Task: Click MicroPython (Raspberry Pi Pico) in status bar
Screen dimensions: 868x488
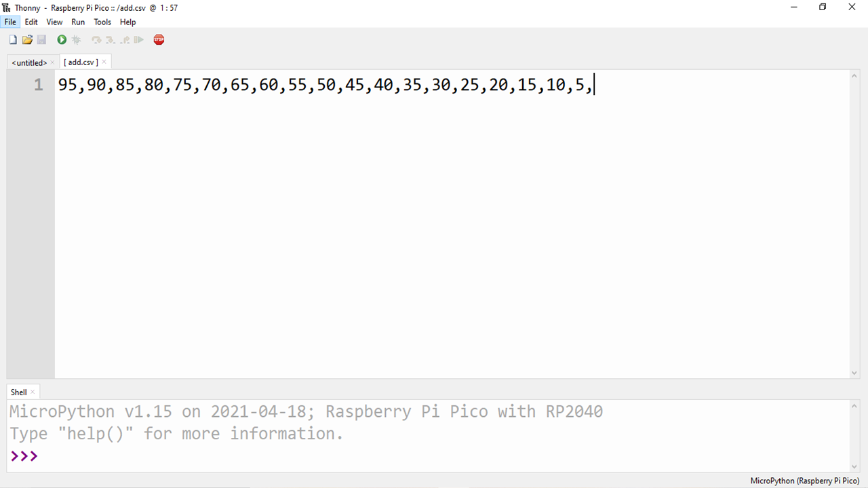Action: (x=804, y=481)
